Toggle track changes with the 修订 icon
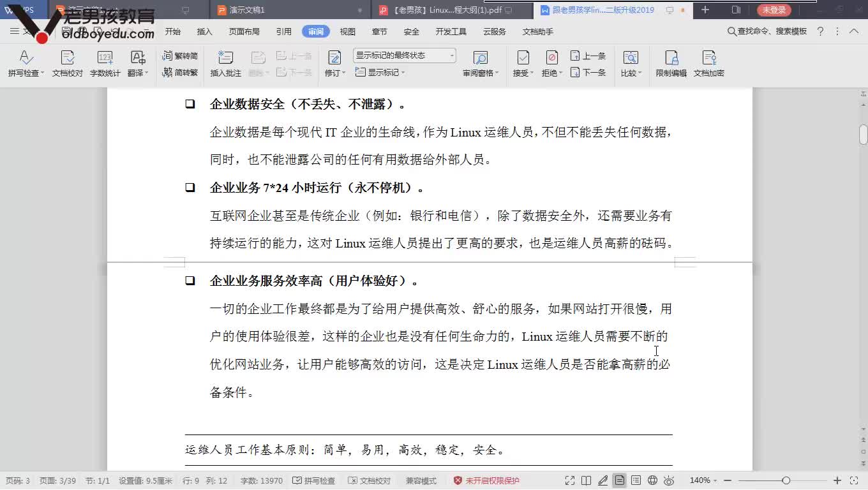 coord(334,58)
